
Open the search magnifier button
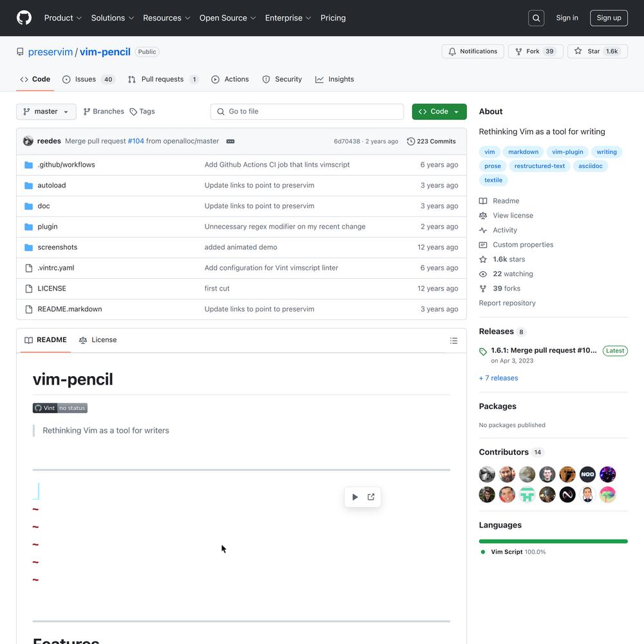(x=536, y=18)
